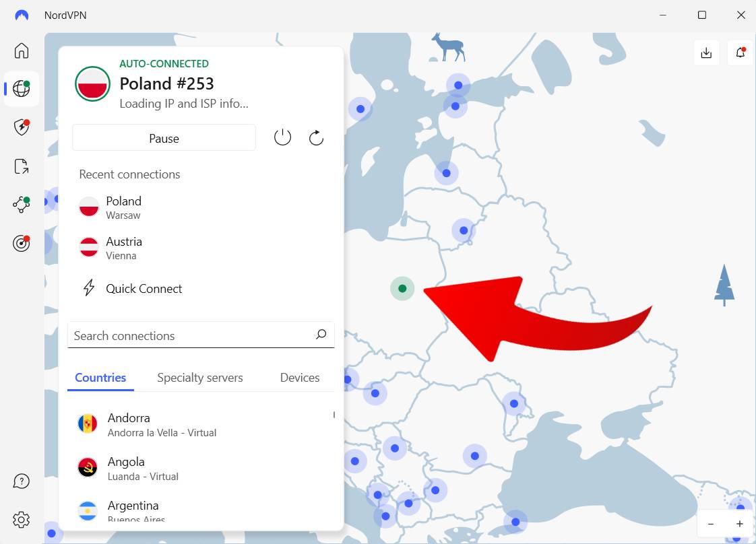Screen dimensions: 756x544
Task: Click the search magnifier icon
Action: point(321,335)
